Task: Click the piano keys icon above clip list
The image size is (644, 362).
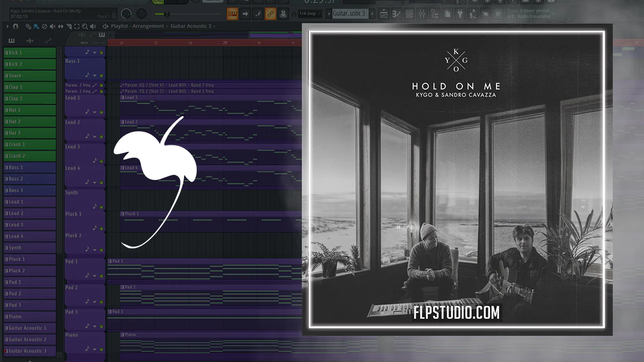Action: (x=12, y=41)
